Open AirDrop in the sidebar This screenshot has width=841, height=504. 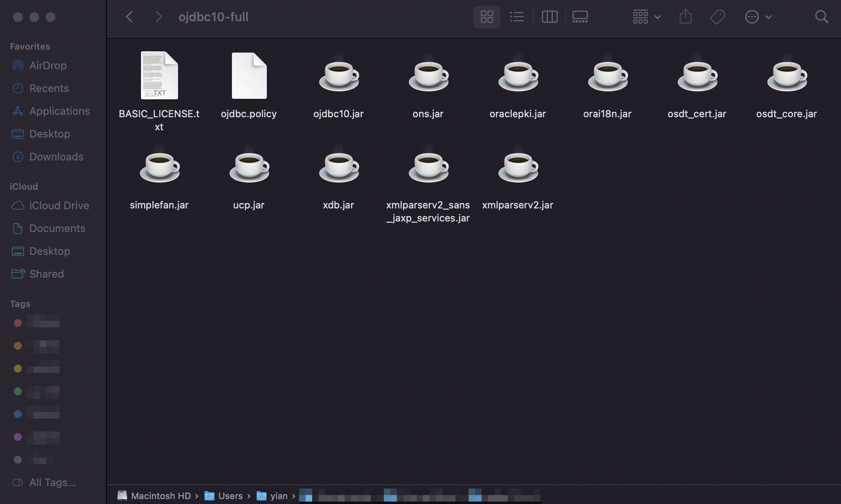48,66
